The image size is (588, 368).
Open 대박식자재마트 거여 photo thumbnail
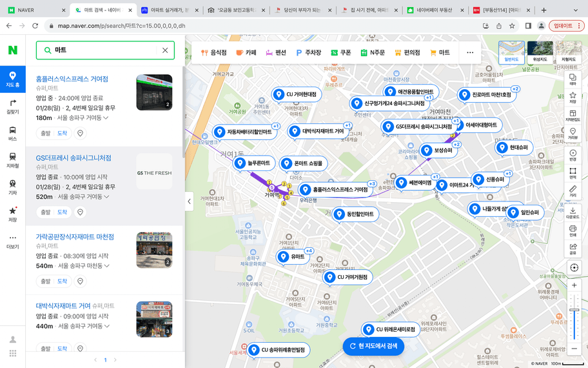point(154,319)
